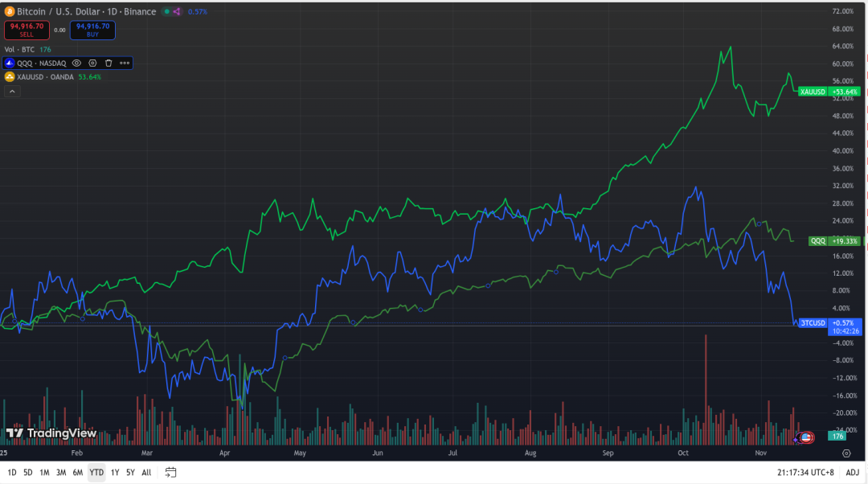The height and width of the screenshot is (484, 868).
Task: Click the 72.00% price axis label
Action: point(843,11)
